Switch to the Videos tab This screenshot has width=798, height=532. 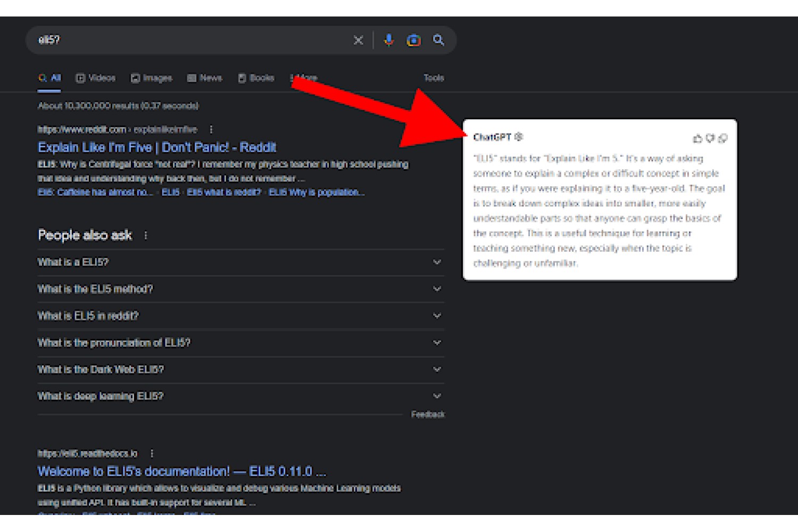coord(96,78)
